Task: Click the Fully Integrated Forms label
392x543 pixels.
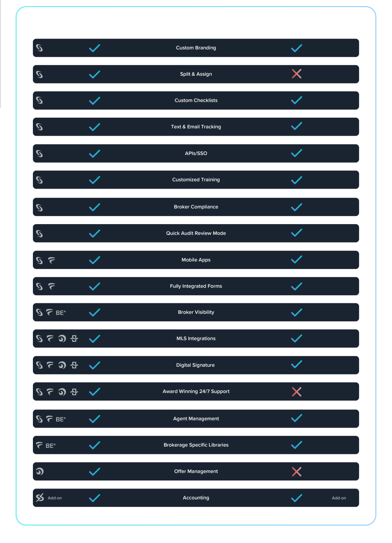Action: tap(196, 286)
